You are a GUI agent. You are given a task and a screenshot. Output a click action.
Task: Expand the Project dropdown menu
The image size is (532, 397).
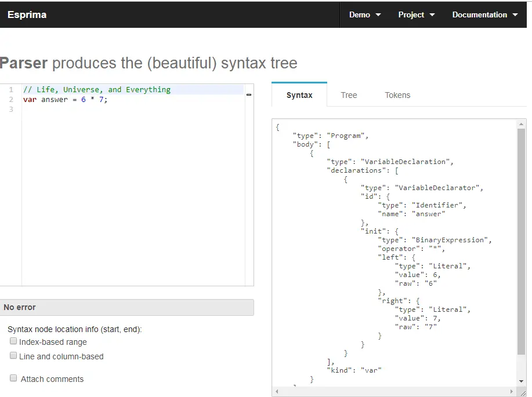pos(416,15)
